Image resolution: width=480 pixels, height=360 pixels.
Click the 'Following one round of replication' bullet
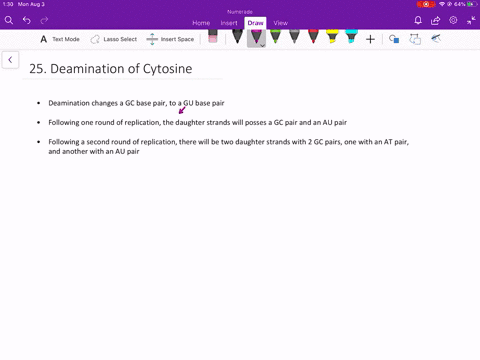198,122
